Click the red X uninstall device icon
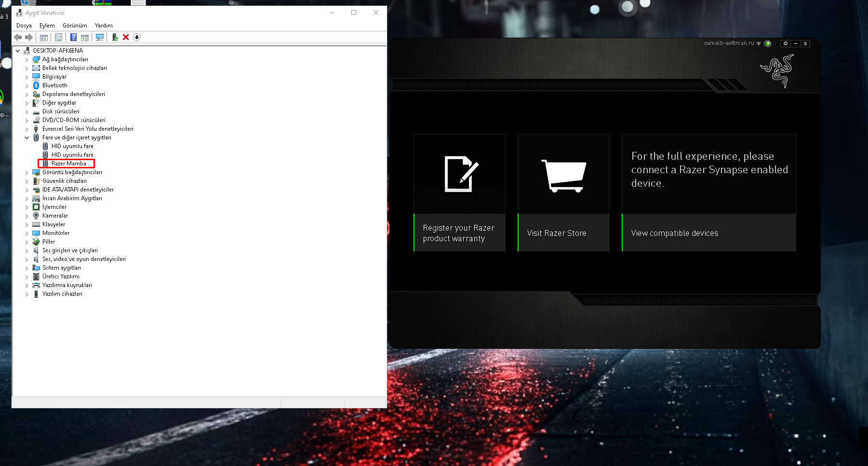This screenshot has width=868, height=466. [126, 37]
